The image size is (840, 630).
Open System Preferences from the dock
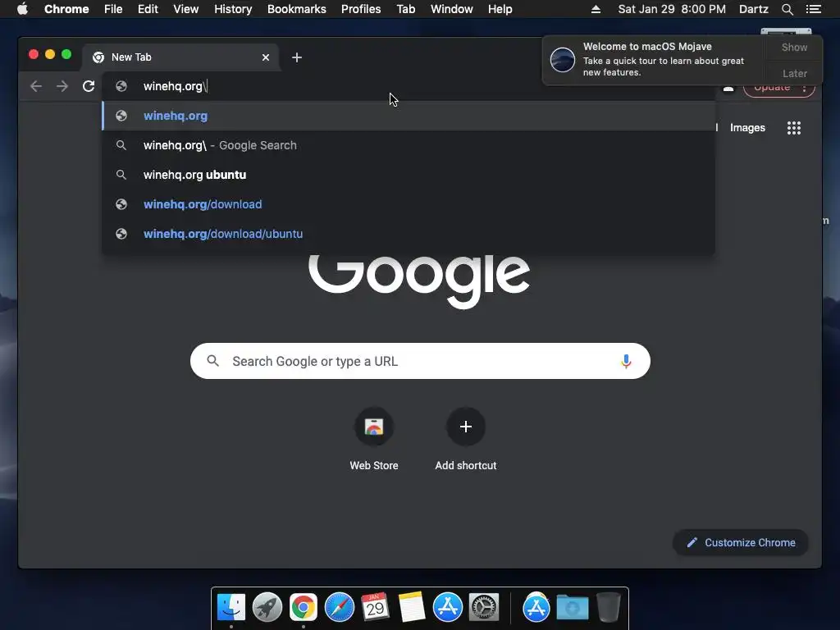[484, 608]
